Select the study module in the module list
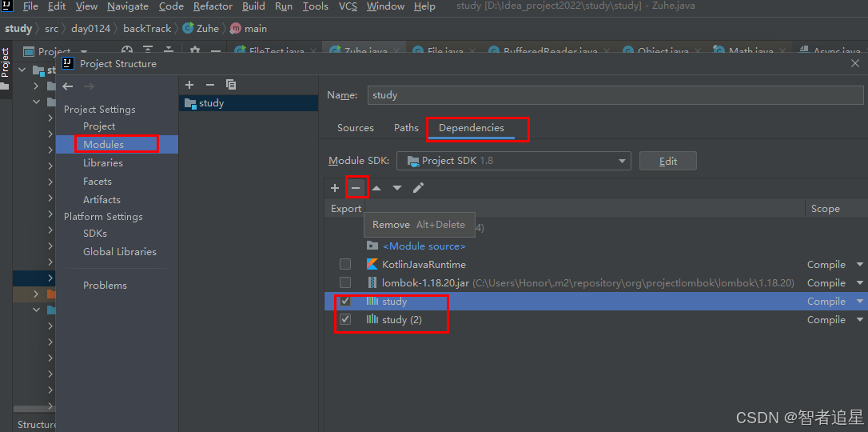Viewport: 868px width, 432px height. point(249,103)
